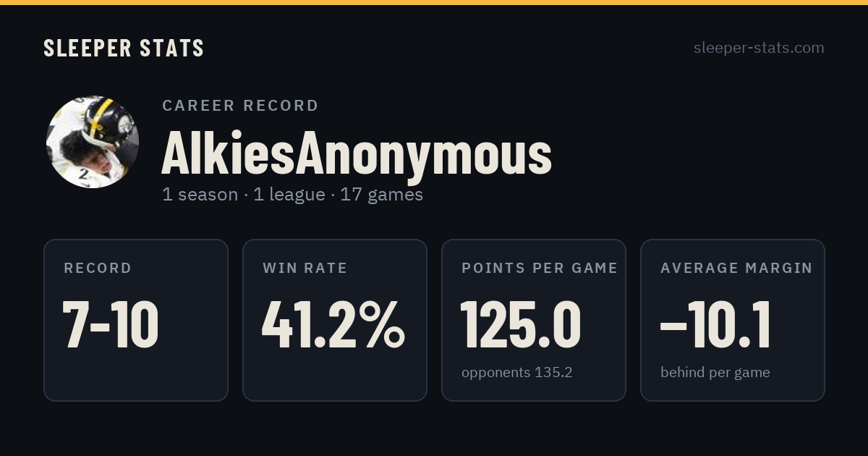Screen dimensions: 868x456
Task: Click the −10.1 margin value
Action: (715, 324)
